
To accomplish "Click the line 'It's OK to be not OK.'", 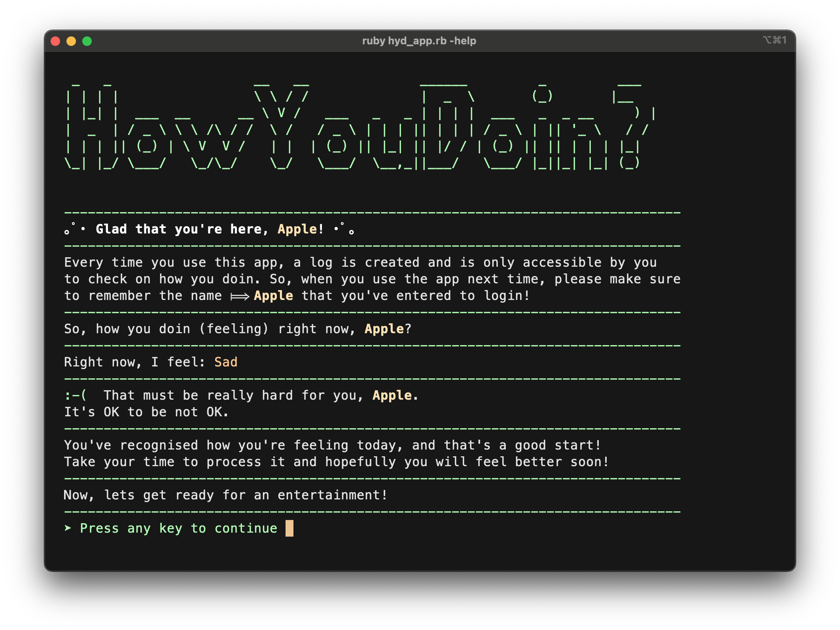I will pos(146,412).
